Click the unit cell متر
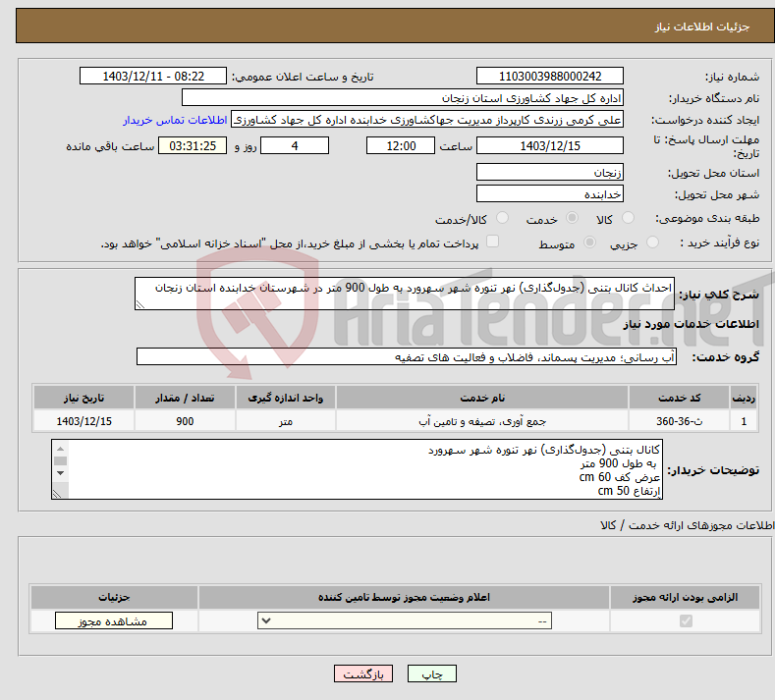775x700 pixels. click(285, 421)
